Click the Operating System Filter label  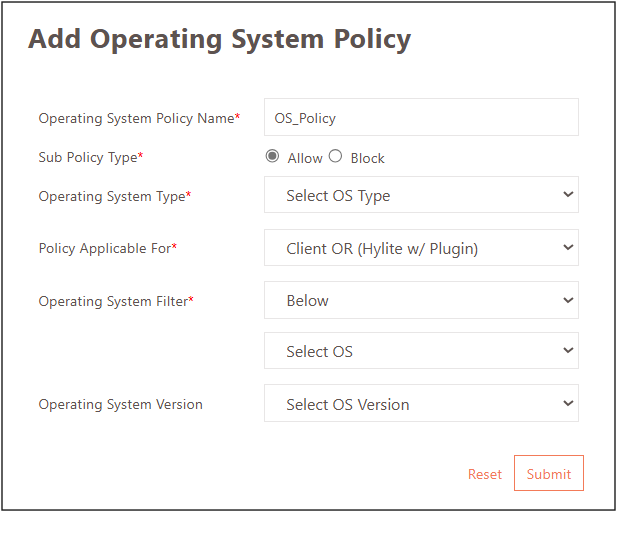point(115,301)
